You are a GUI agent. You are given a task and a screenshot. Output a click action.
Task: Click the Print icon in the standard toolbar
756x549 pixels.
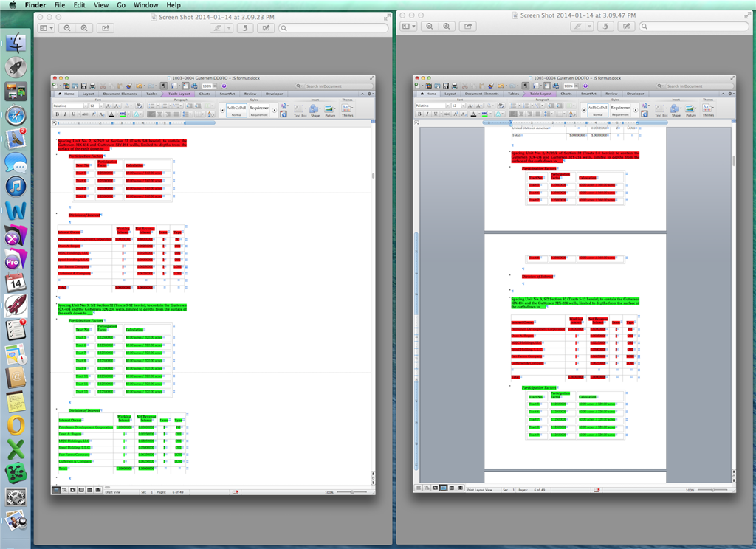91,85
